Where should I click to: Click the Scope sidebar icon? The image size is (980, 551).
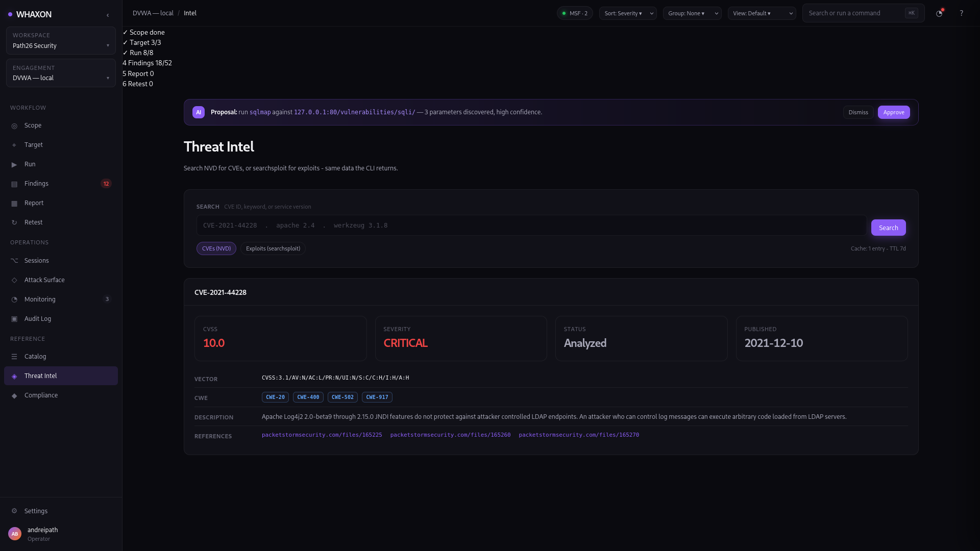click(14, 126)
